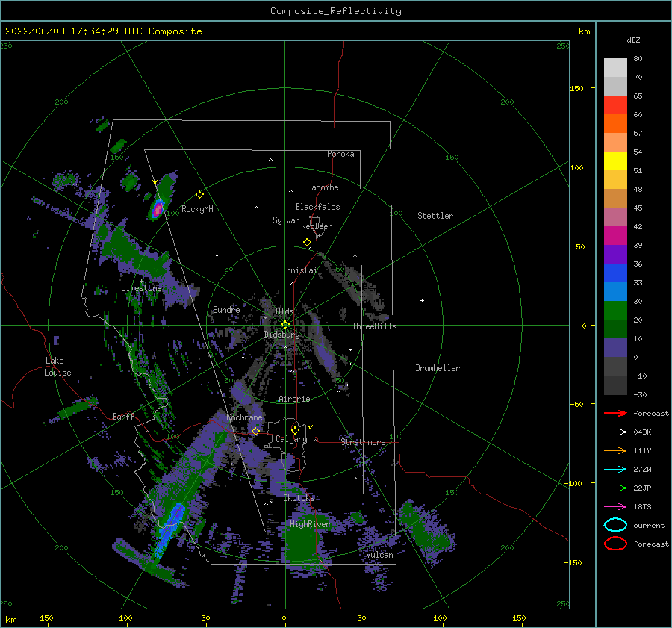
Task: Click the Sylvan label
Action: [286, 220]
